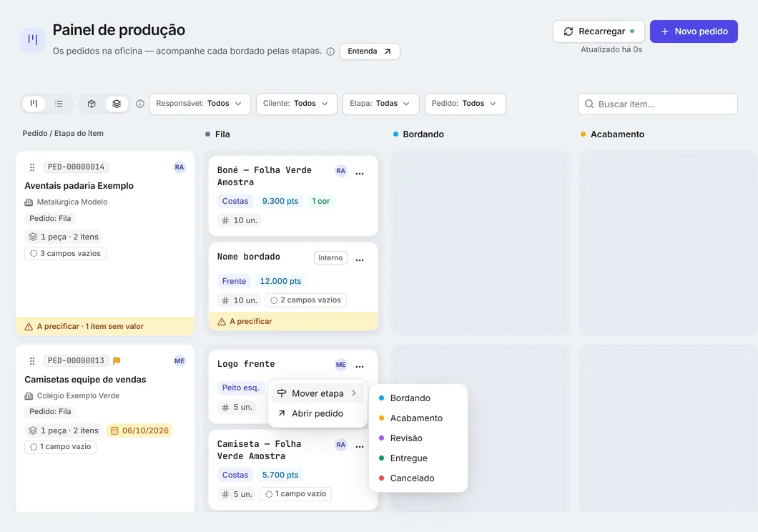Create a Novo pedido
The width and height of the screenshot is (758, 532).
click(694, 31)
